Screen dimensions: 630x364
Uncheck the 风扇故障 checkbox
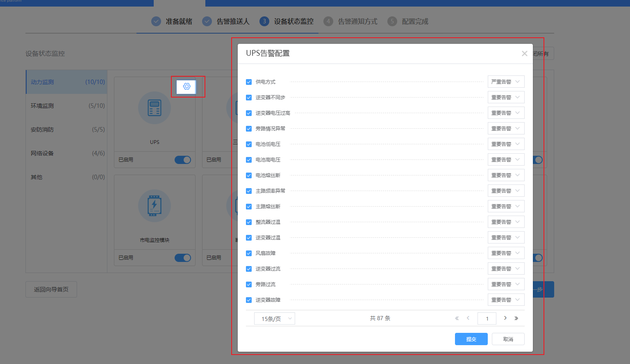[249, 253]
